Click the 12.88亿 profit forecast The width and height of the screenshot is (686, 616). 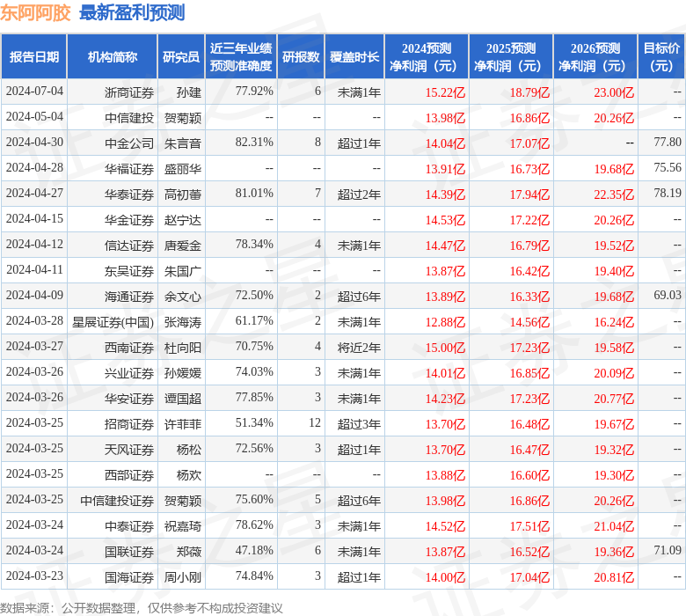pyautogui.click(x=445, y=322)
